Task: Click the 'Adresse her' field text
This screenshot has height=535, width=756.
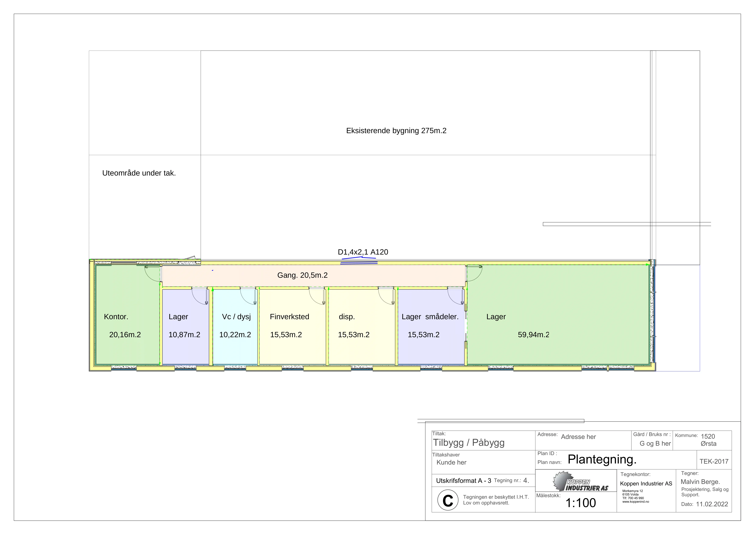Action: [x=578, y=437]
